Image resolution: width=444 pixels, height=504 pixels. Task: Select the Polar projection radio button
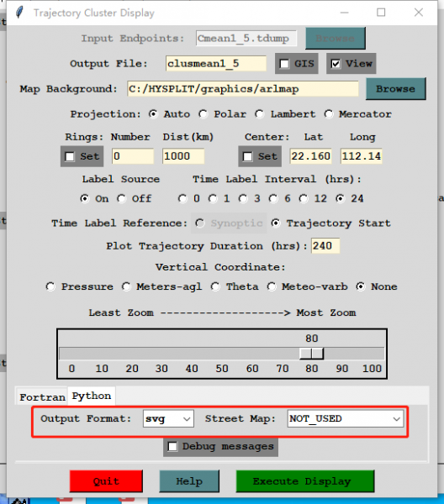(203, 114)
